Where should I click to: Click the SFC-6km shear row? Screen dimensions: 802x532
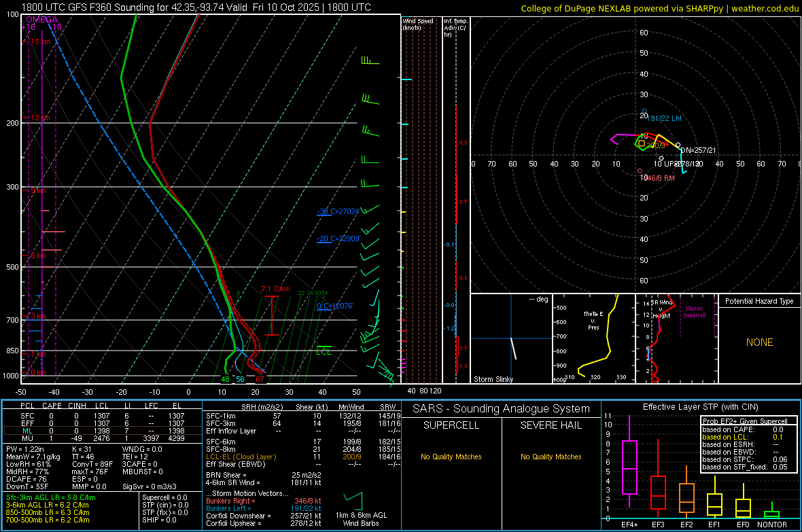click(304, 442)
